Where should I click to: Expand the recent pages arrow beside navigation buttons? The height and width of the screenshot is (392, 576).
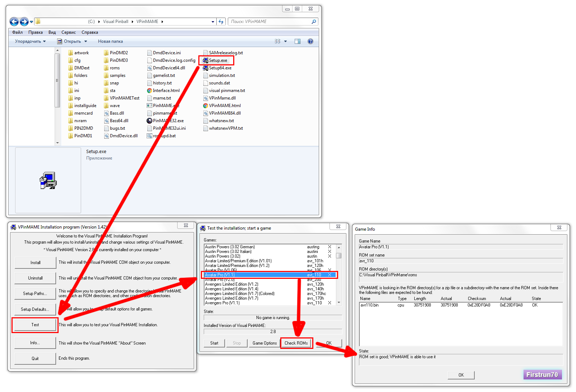pos(32,22)
